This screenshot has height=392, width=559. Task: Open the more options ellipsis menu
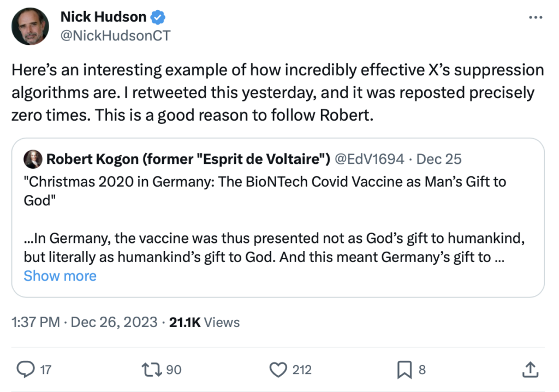(x=537, y=17)
